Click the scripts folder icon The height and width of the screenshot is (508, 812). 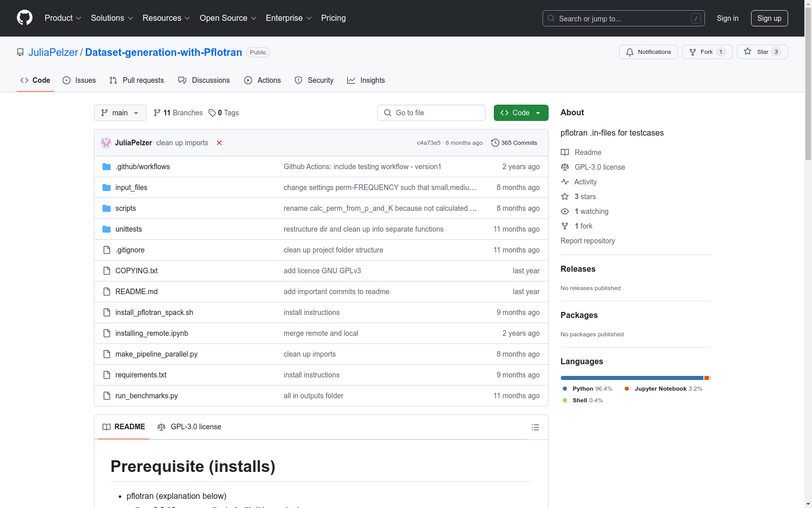click(107, 208)
